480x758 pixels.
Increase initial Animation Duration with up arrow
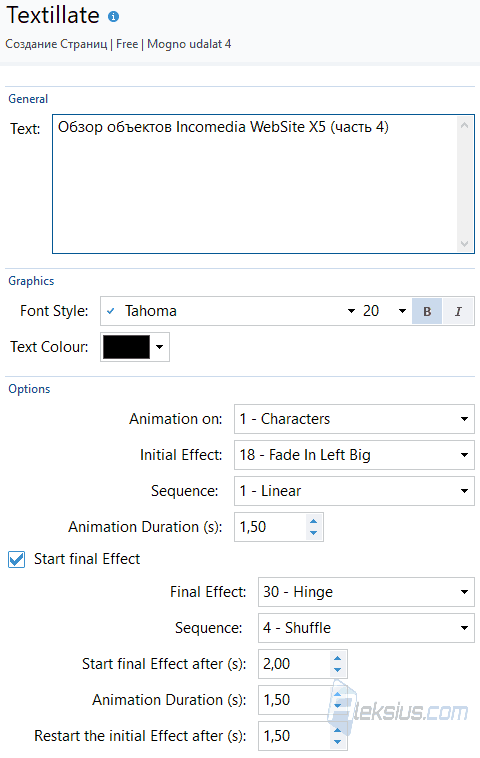[313, 522]
